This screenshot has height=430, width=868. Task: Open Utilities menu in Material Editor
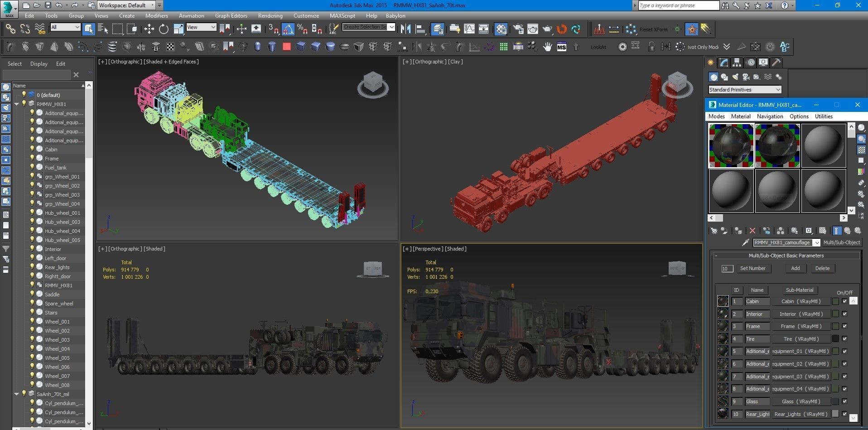[824, 116]
